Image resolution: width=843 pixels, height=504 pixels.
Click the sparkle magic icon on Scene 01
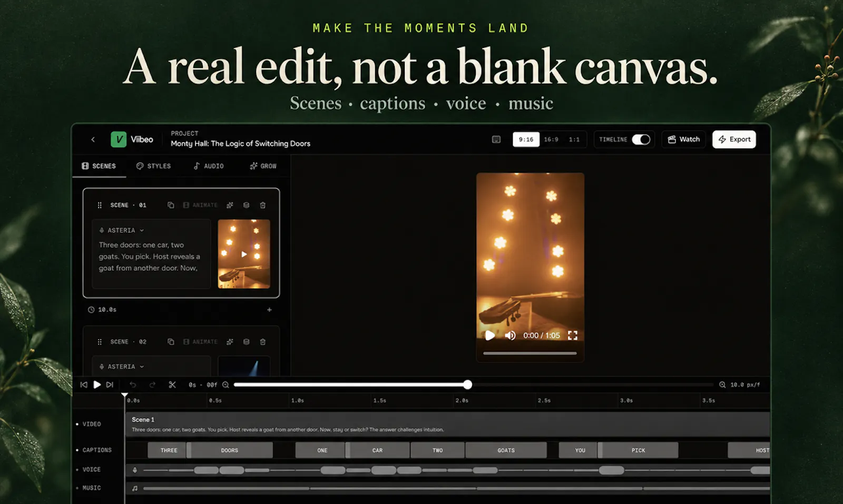coord(230,205)
